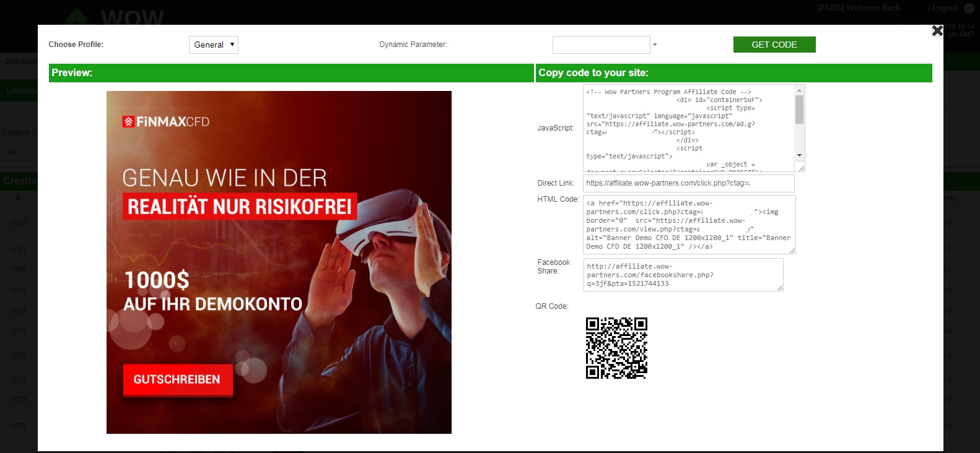Click the QR Code image
980x453 pixels.
[x=616, y=348]
